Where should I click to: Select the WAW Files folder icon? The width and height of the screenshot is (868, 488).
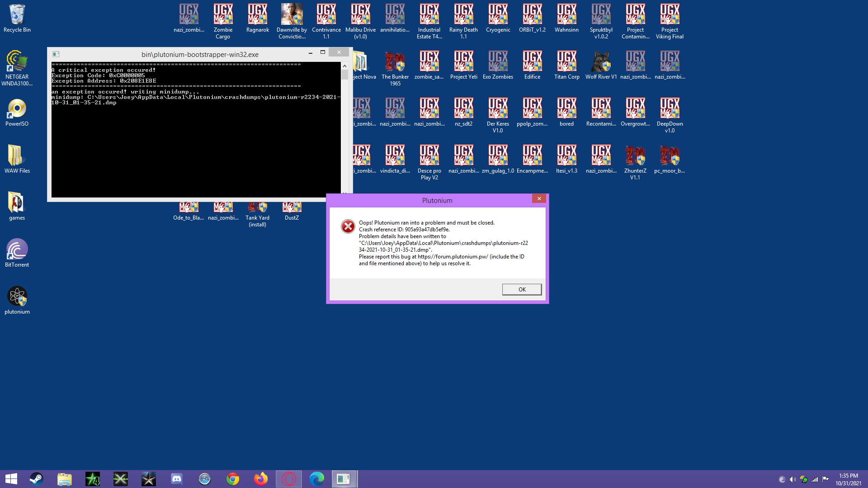(17, 159)
